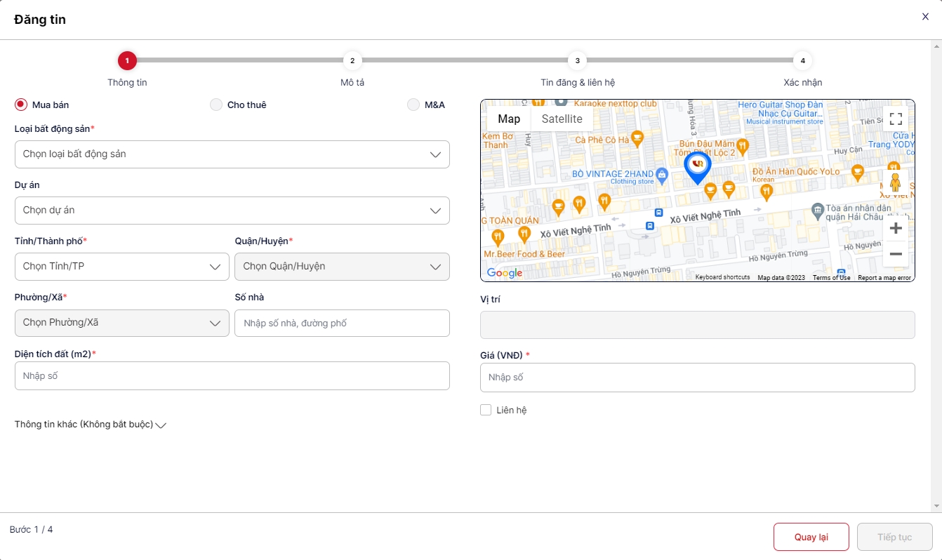Image resolution: width=942 pixels, height=560 pixels.
Task: Click the Street View pegman icon
Action: pyautogui.click(x=894, y=182)
